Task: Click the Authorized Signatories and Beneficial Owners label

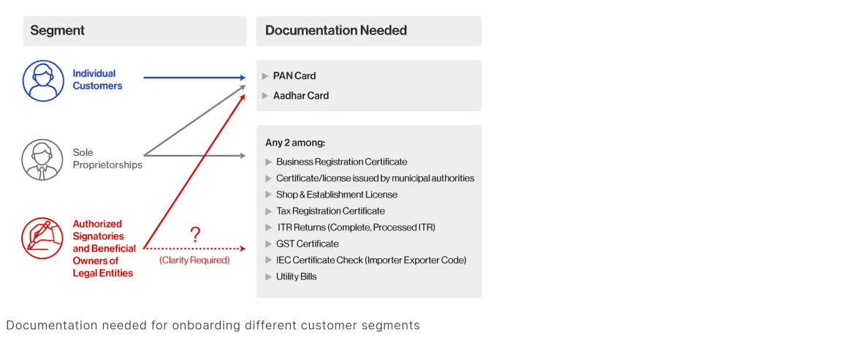Action: click(104, 249)
